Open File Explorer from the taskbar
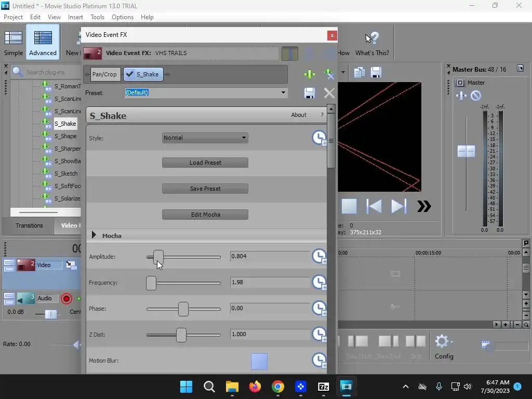532x399 pixels. [232, 387]
